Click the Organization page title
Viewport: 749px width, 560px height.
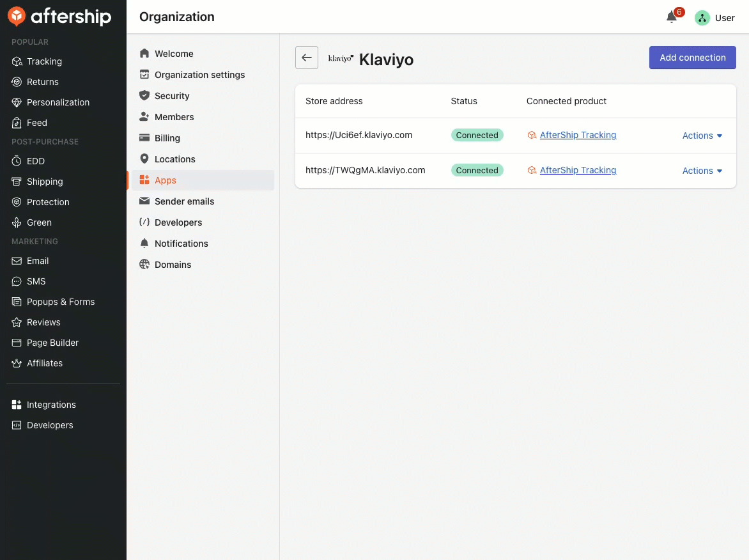(x=177, y=17)
